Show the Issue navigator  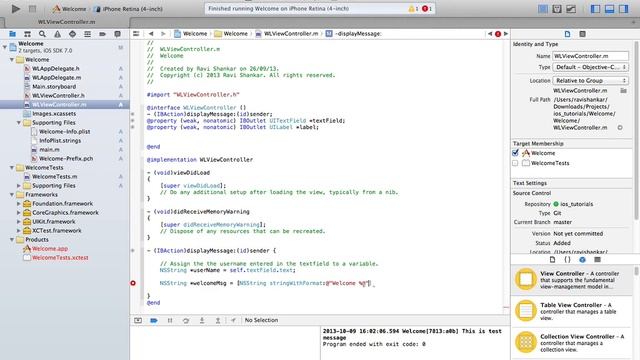point(57,34)
